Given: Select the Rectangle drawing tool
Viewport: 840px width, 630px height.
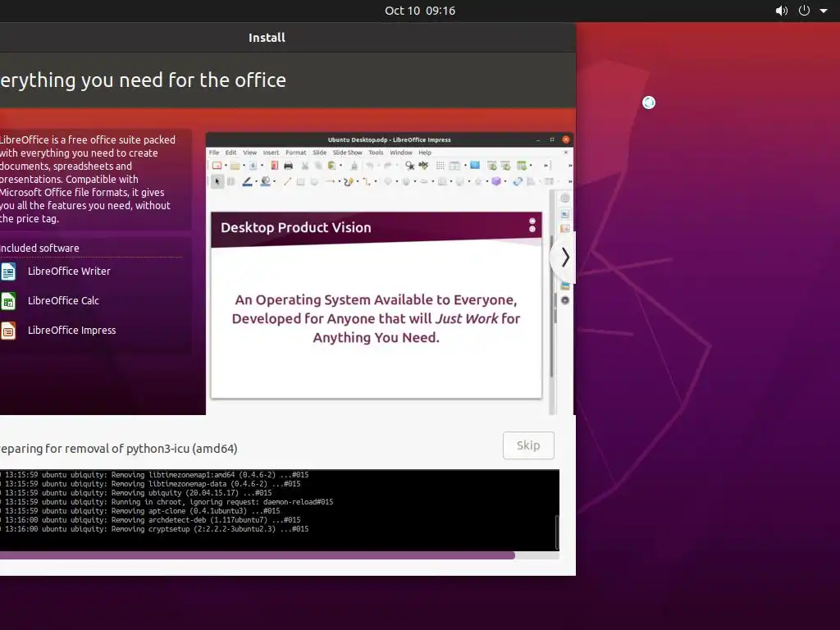Looking at the screenshot, I should tap(300, 181).
